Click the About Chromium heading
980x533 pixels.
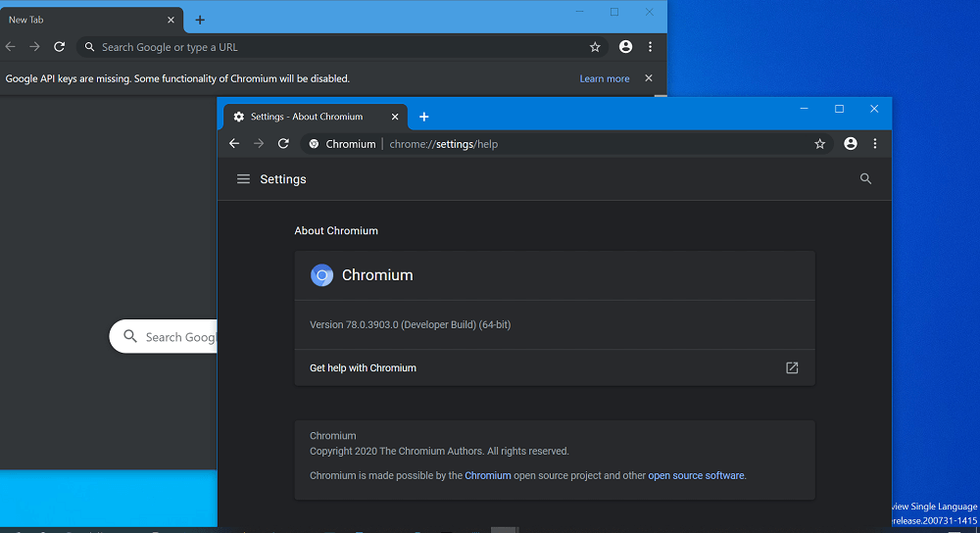coord(336,230)
